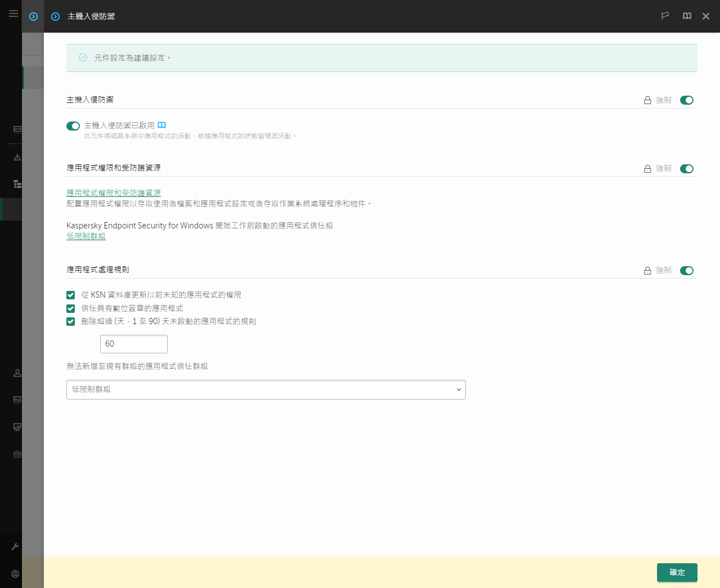The height and width of the screenshot is (588, 720).
Task: Open the 低限制群組 link
Action: click(x=86, y=236)
